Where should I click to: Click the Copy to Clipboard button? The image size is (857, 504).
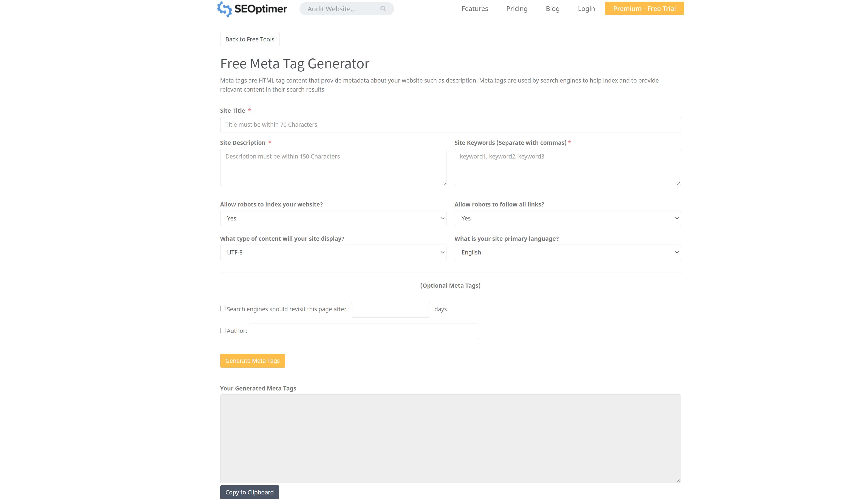[249, 492]
